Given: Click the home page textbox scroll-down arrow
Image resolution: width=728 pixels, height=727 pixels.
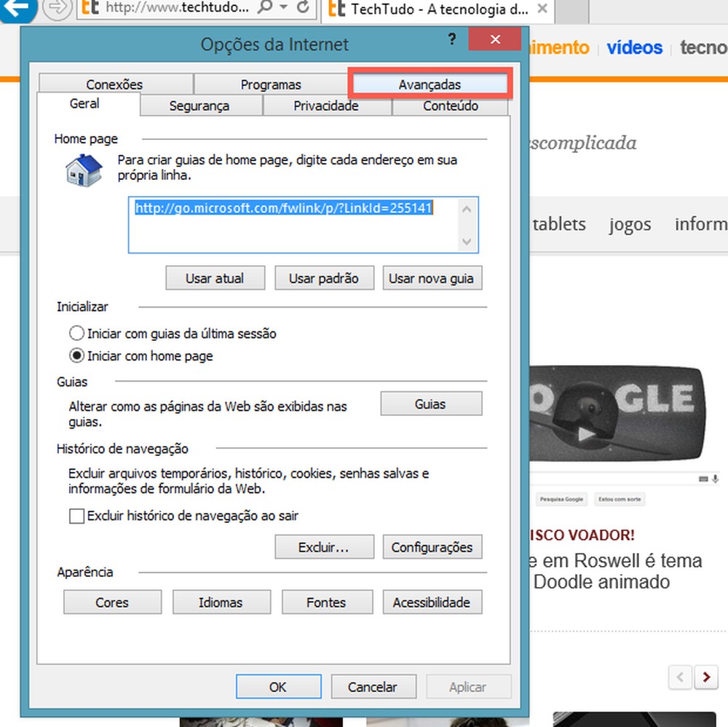Looking at the screenshot, I should click(x=466, y=241).
